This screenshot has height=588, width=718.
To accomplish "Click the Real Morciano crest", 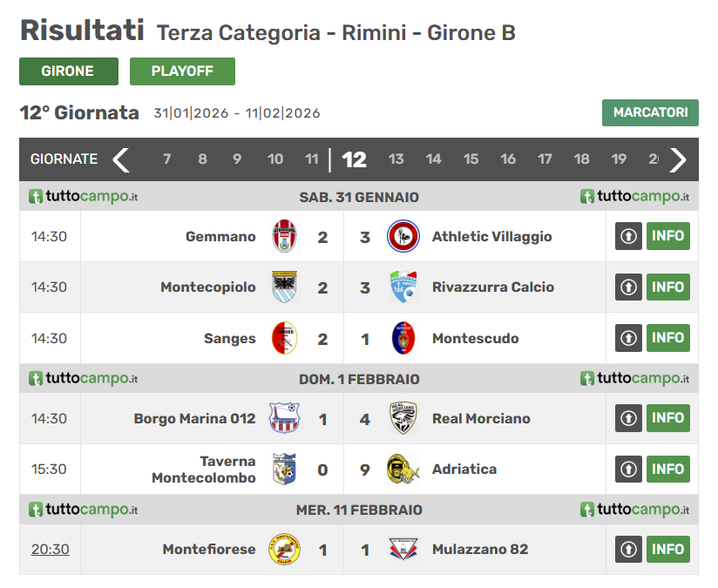I will tap(403, 418).
